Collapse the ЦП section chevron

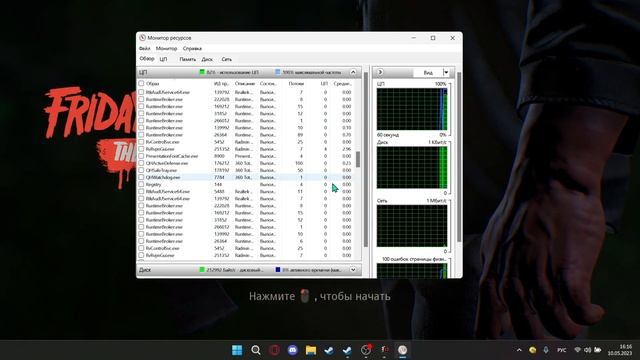pos(353,72)
